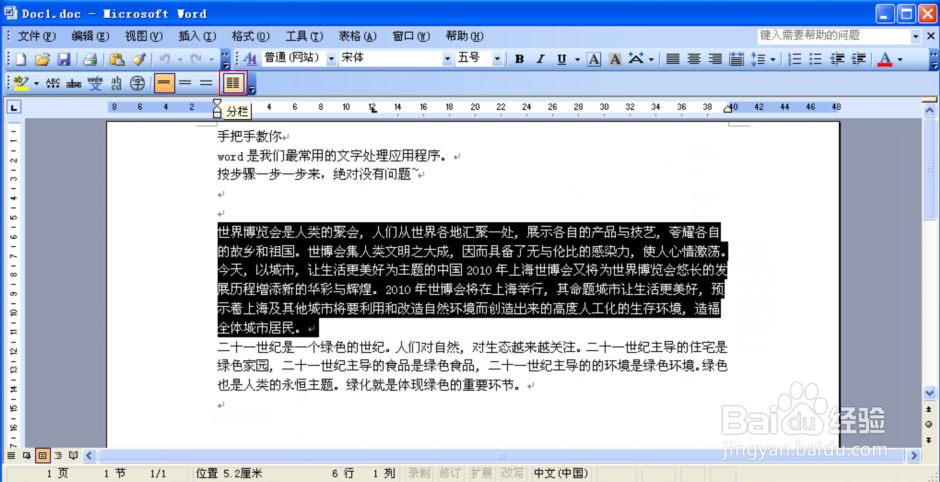Open the font dropdown showing 宋体
The height and width of the screenshot is (482, 940).
click(x=448, y=59)
